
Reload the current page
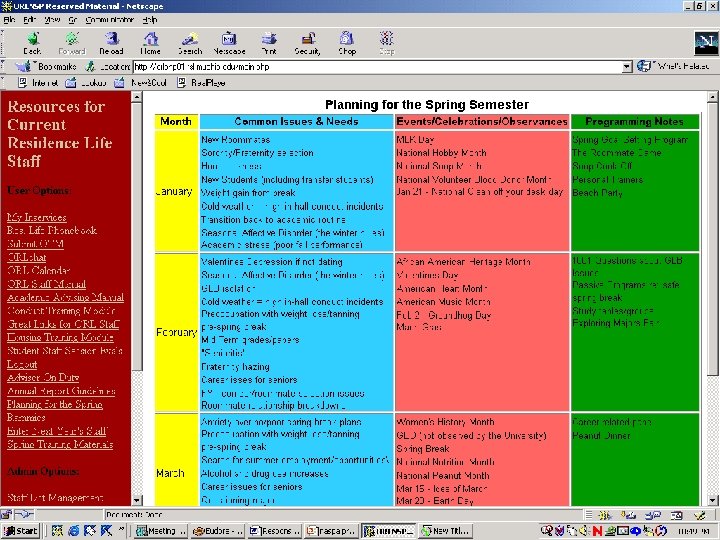tap(111, 44)
